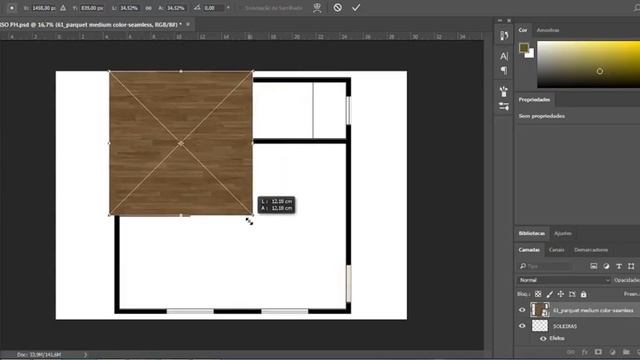Switch to the Ajustes tab
The height and width of the screenshot is (360, 640).
pyautogui.click(x=562, y=233)
